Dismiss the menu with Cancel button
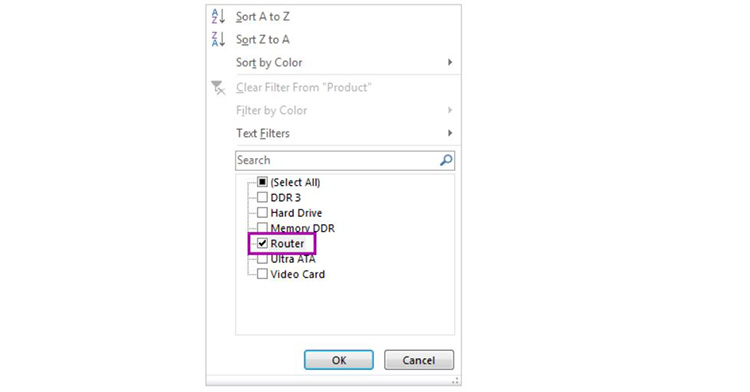 point(419,360)
